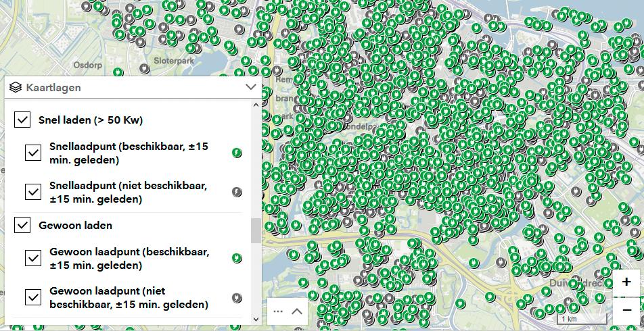Click green charging marker below Osdorp label
The image size is (644, 331).
point(118,73)
